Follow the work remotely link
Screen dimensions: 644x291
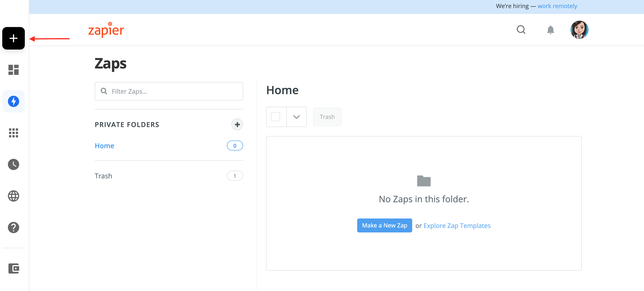(557, 6)
